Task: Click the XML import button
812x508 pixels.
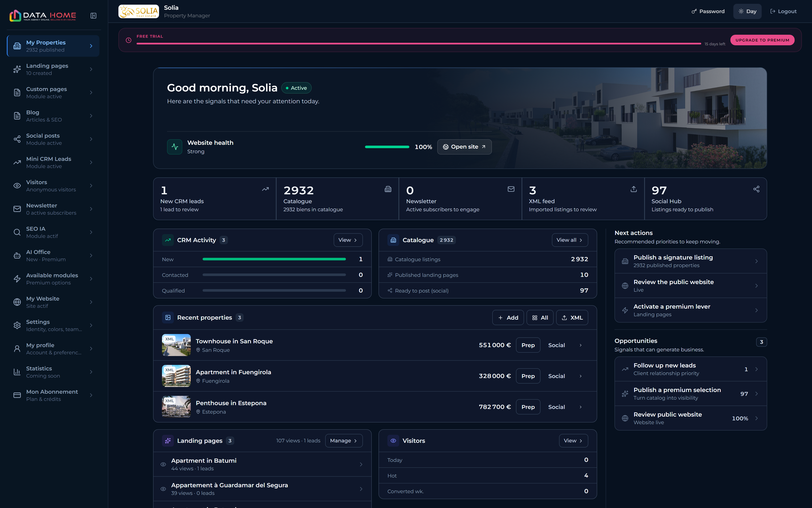Action: [x=572, y=317]
